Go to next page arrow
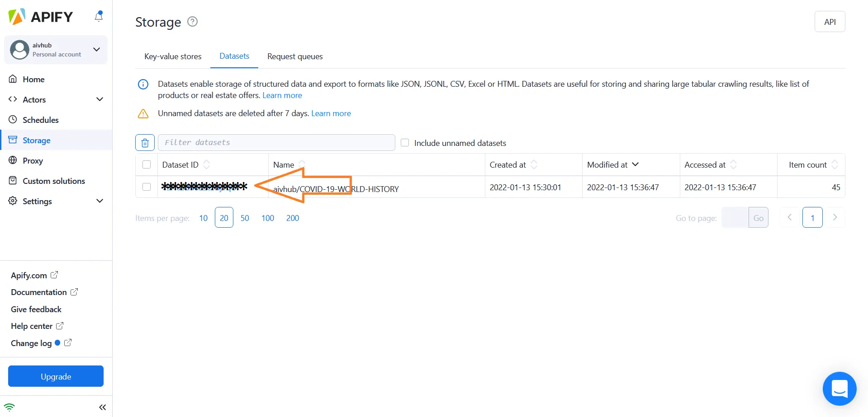The height and width of the screenshot is (417, 868). coord(835,217)
